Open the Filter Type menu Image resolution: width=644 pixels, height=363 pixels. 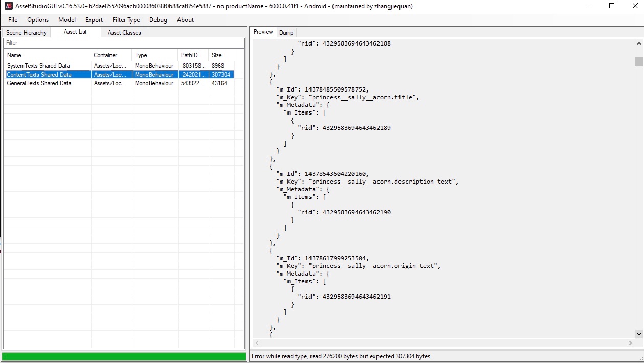pyautogui.click(x=126, y=20)
